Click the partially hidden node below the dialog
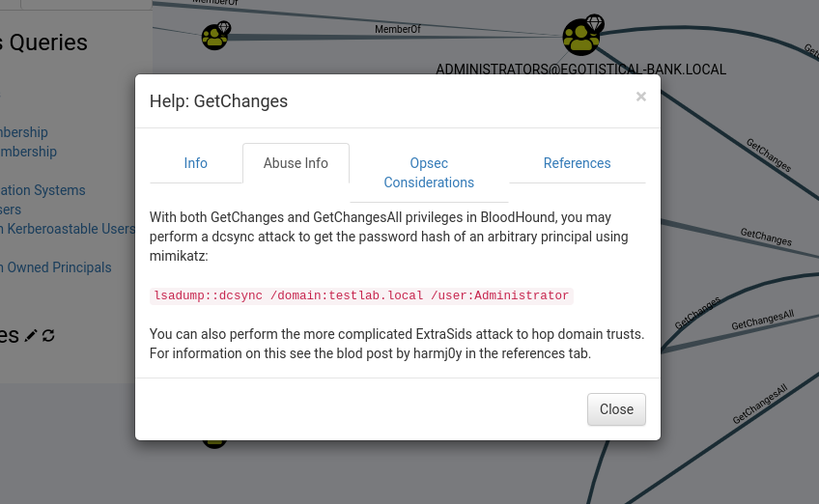Viewport: 819px width, 504px height. [x=214, y=442]
